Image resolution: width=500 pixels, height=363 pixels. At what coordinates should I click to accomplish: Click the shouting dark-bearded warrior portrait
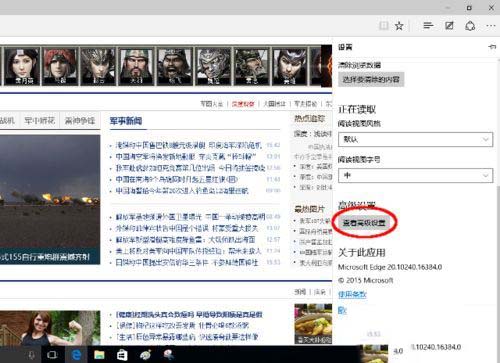click(175, 66)
